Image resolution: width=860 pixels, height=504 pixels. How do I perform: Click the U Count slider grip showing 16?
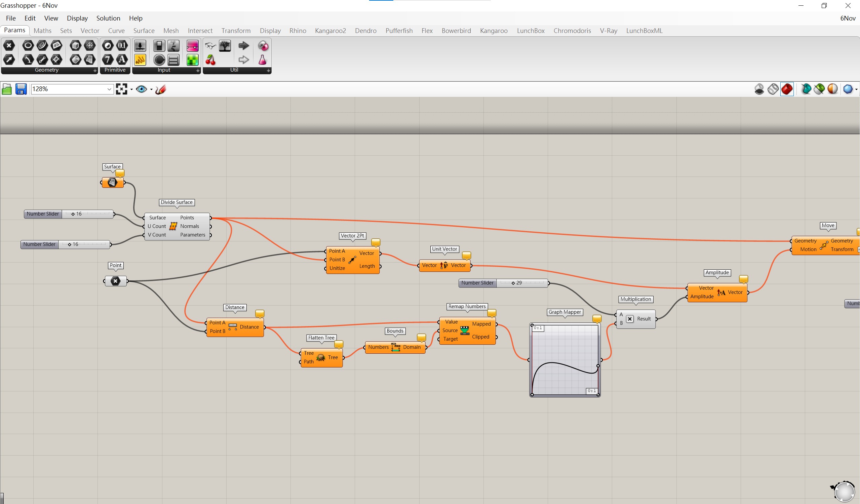73,214
